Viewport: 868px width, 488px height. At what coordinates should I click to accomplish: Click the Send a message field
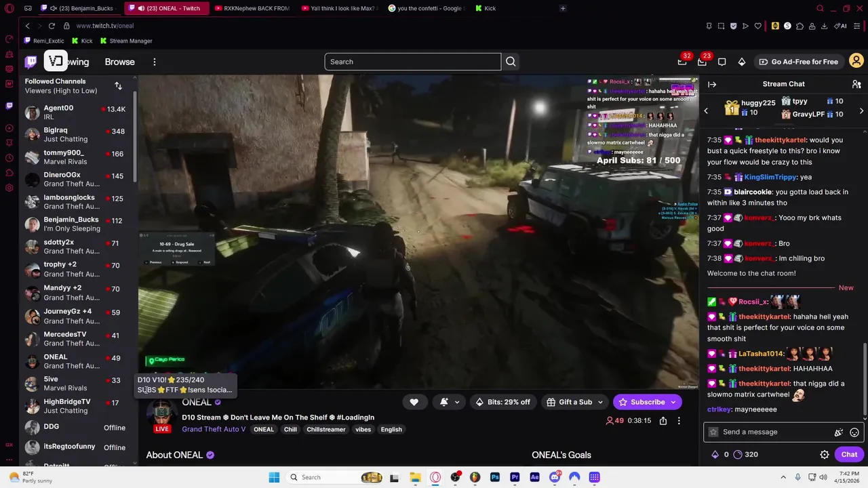[773, 432]
